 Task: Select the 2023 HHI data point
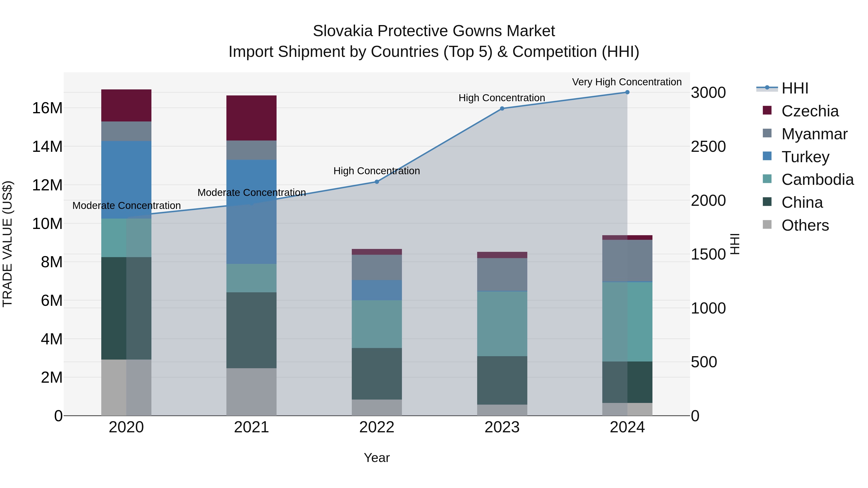(502, 108)
